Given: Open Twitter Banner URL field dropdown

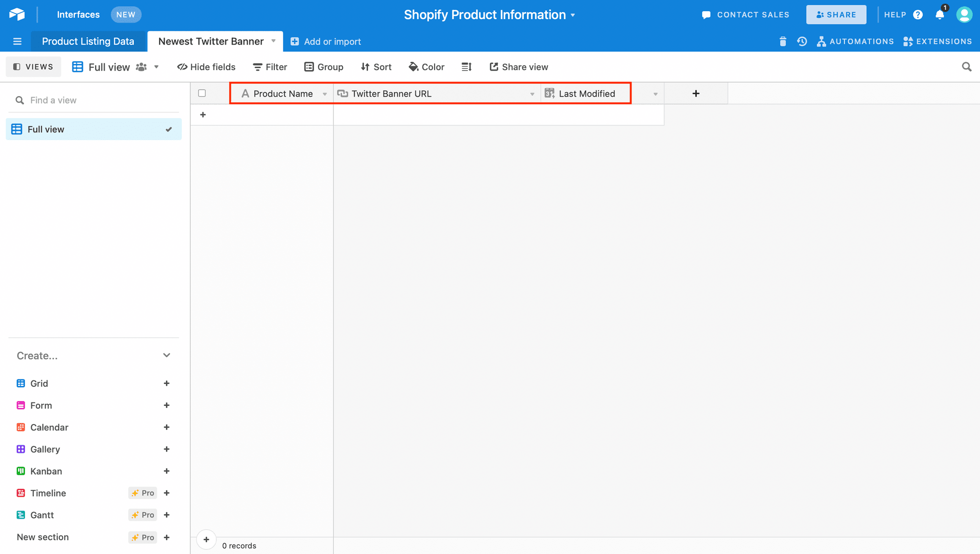Looking at the screenshot, I should (532, 94).
